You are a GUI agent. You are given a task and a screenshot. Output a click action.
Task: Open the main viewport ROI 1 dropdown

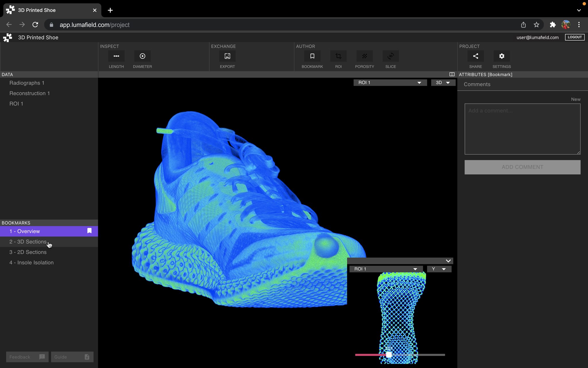(x=390, y=83)
